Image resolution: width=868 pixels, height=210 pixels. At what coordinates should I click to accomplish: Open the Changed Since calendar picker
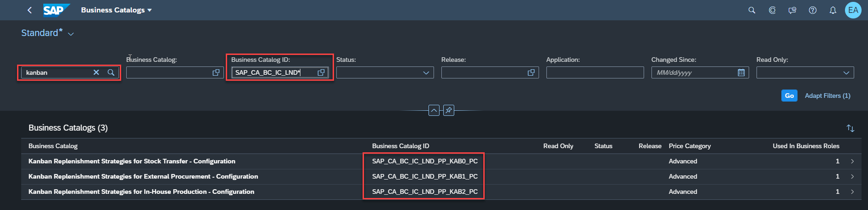click(741, 72)
